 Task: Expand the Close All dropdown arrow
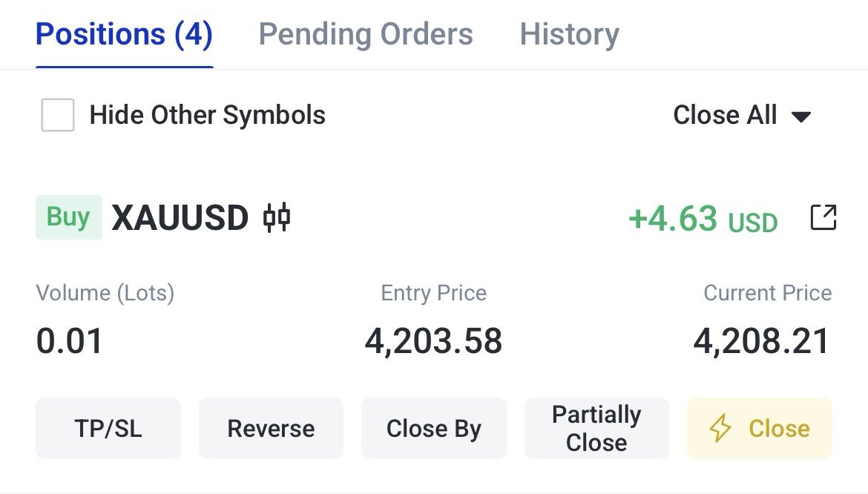click(x=801, y=116)
